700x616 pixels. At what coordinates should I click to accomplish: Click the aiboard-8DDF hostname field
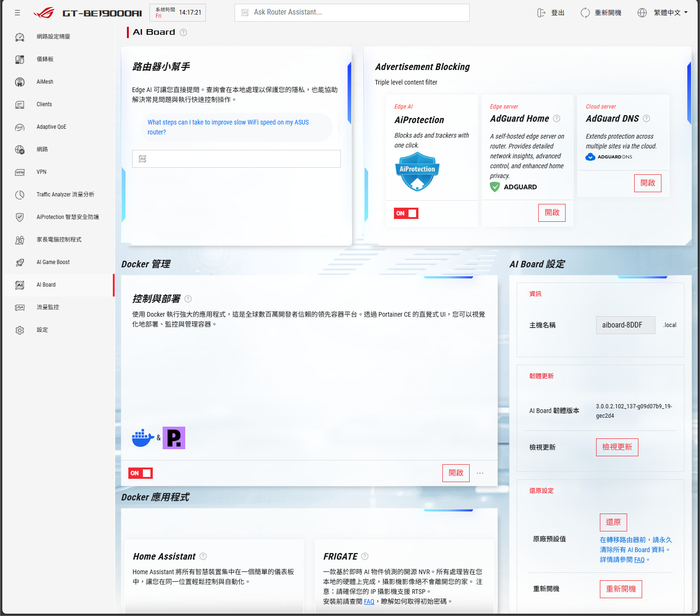pyautogui.click(x=626, y=325)
